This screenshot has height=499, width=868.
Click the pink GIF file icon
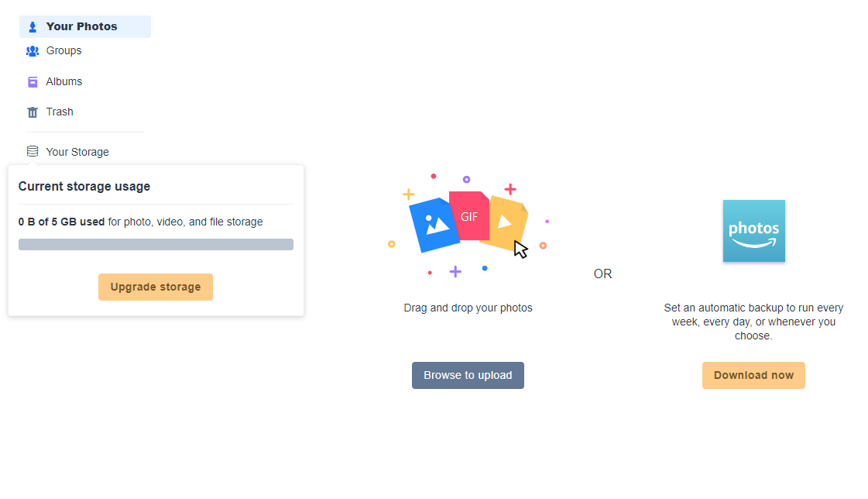469,216
